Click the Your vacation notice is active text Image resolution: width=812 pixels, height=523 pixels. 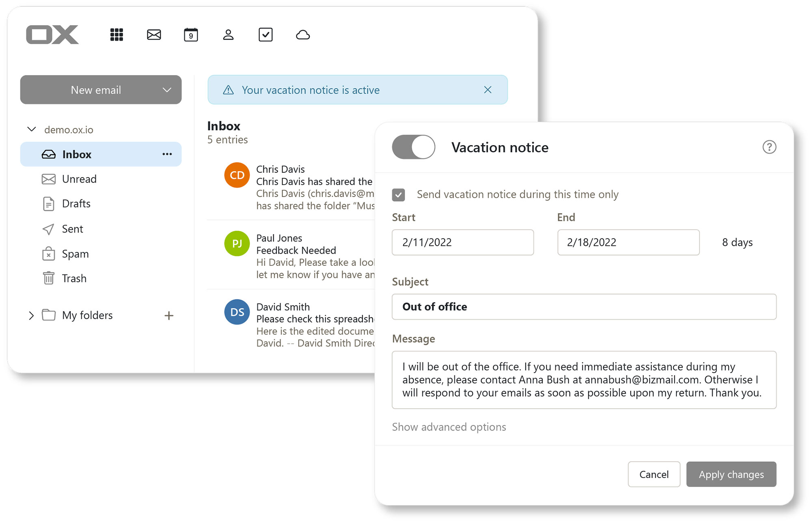point(311,90)
